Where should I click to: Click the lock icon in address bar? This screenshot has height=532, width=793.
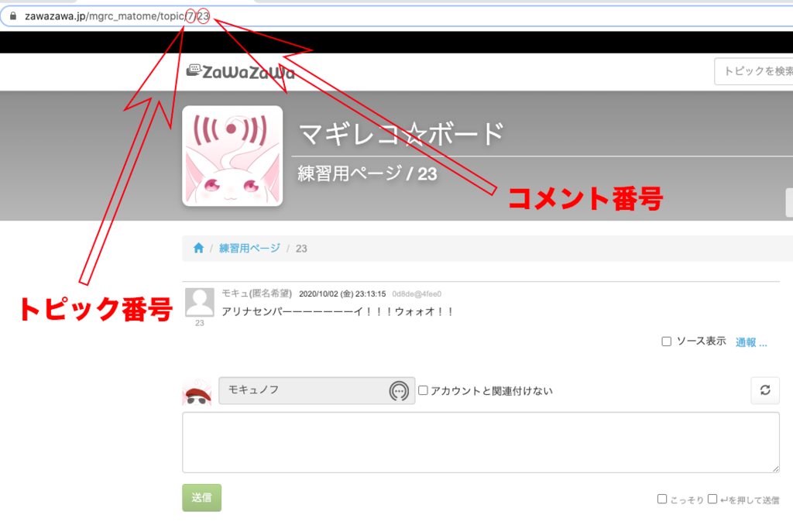coord(12,16)
